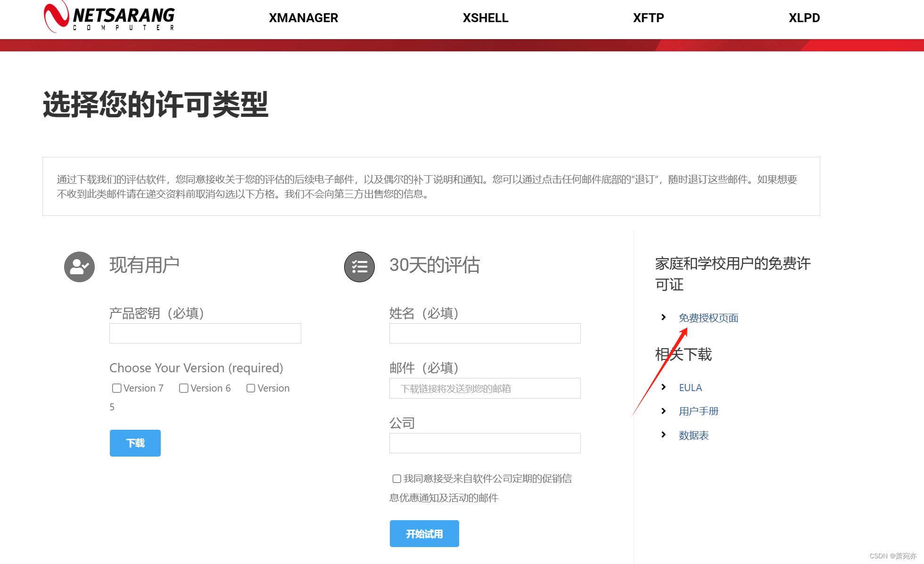Open the XMANAGER menu
This screenshot has width=924, height=564.
point(303,18)
